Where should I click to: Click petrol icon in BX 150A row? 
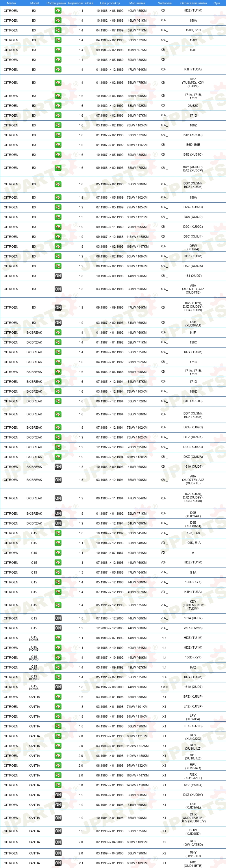pyautogui.click(x=58, y=20)
